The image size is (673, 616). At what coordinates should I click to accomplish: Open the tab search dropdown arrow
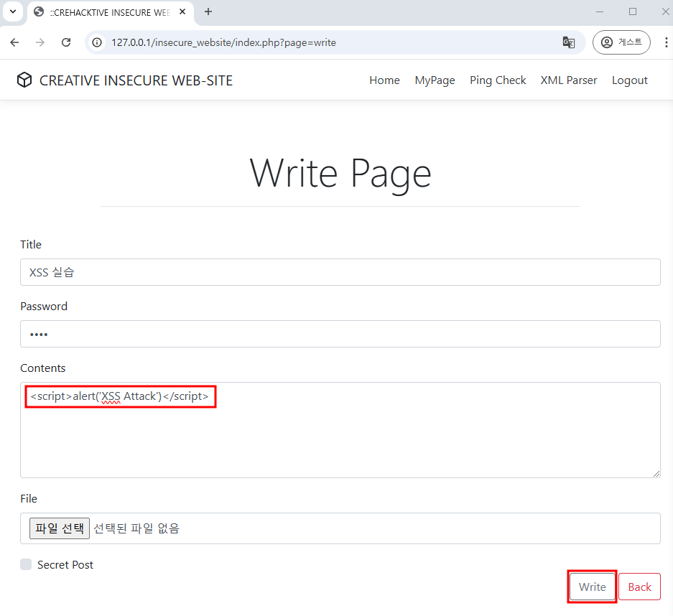[14, 11]
